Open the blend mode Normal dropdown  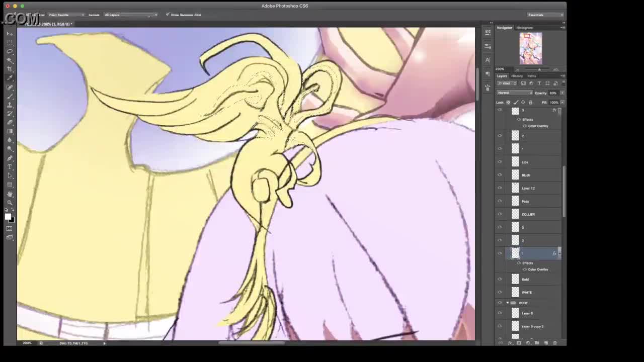point(514,93)
